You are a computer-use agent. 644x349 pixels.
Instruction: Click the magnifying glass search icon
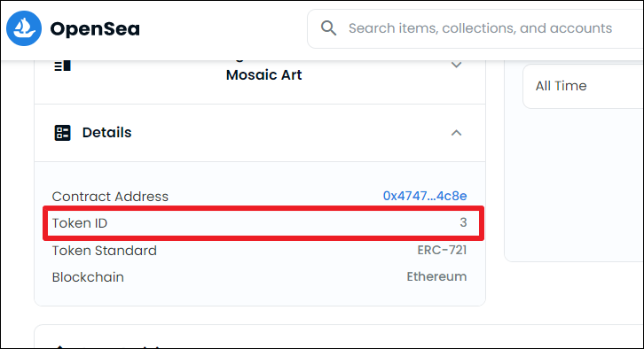click(328, 28)
